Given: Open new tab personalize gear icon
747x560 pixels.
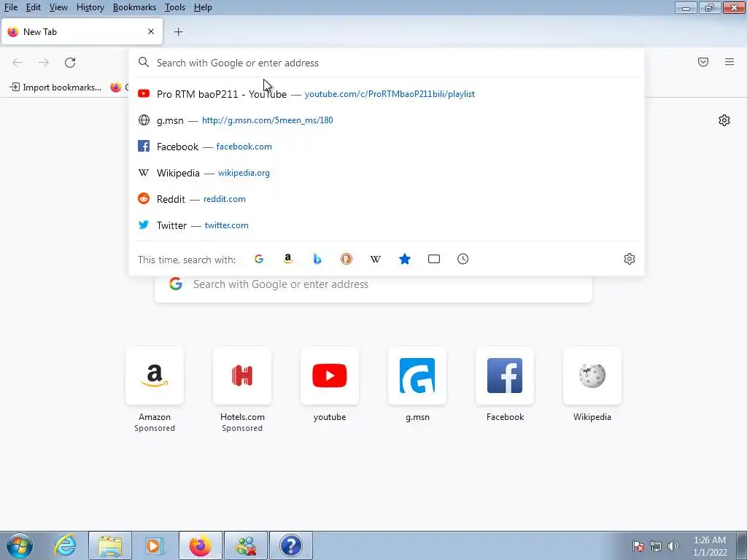Looking at the screenshot, I should [x=724, y=120].
